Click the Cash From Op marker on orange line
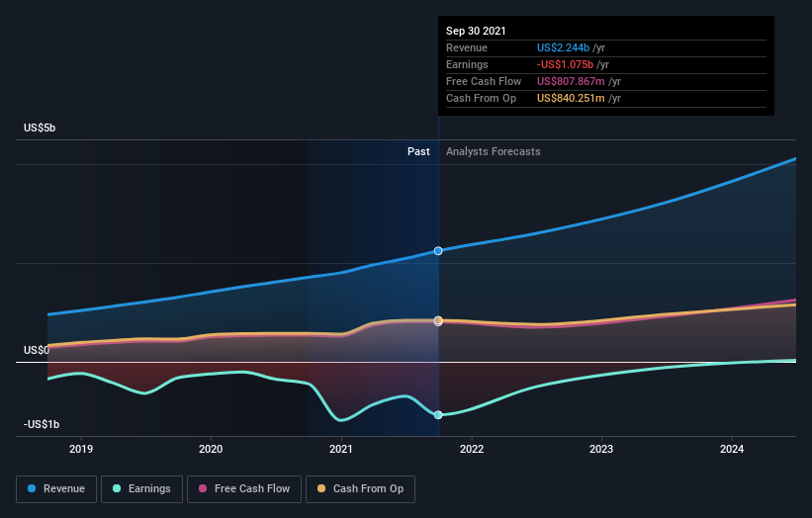Viewport: 812px width, 518px height. point(438,321)
